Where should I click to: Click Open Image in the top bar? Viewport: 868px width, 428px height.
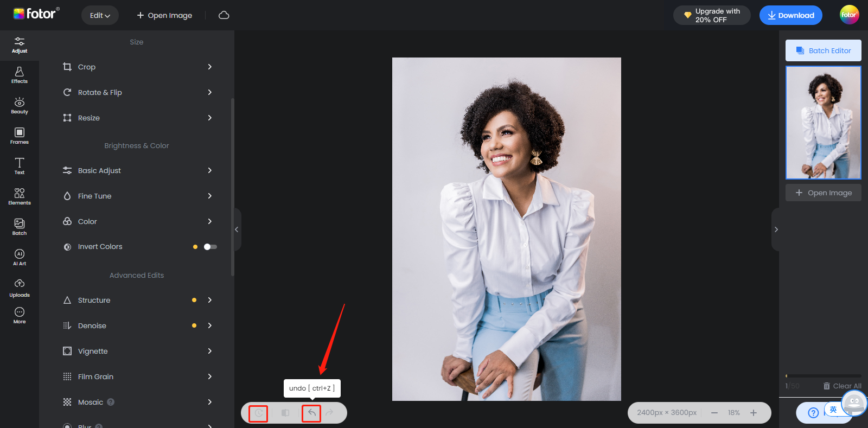click(164, 15)
